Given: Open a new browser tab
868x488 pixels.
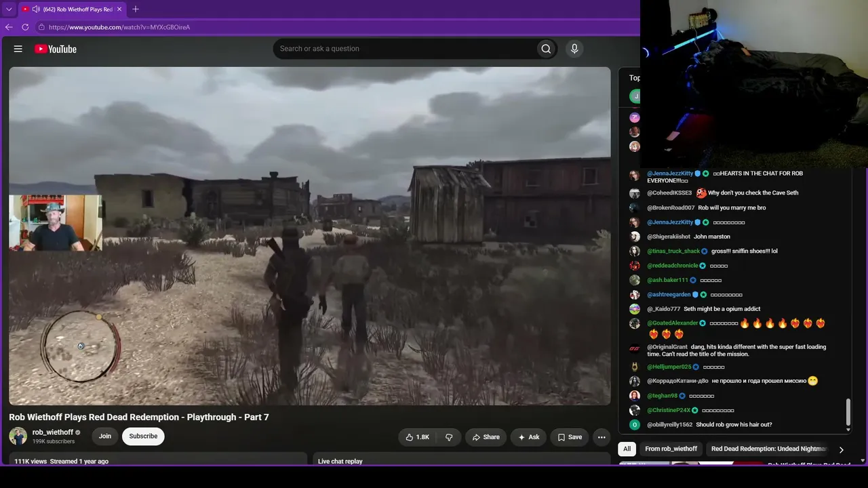Looking at the screenshot, I should tap(136, 9).
